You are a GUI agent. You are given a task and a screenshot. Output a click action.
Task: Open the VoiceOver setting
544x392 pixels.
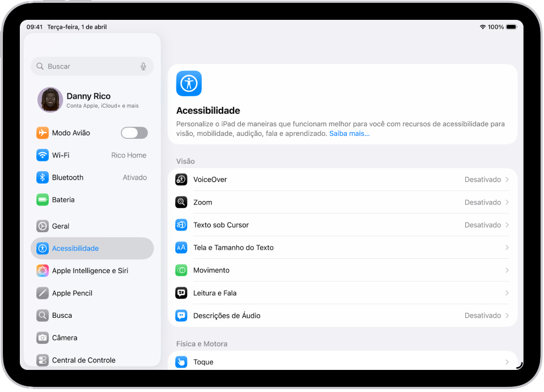click(342, 180)
